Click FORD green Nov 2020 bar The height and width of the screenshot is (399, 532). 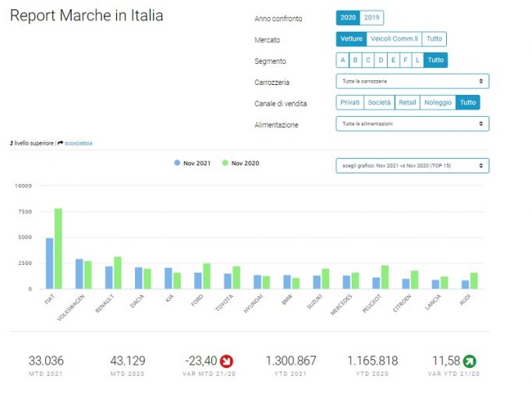pos(207,277)
